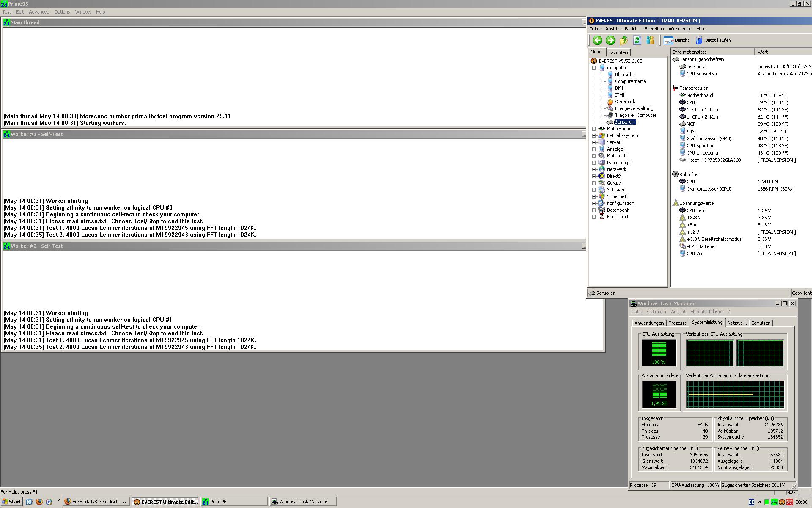Click the Netzwerk icon in the tree
Screen dimensions: 812x508
[x=601, y=169]
